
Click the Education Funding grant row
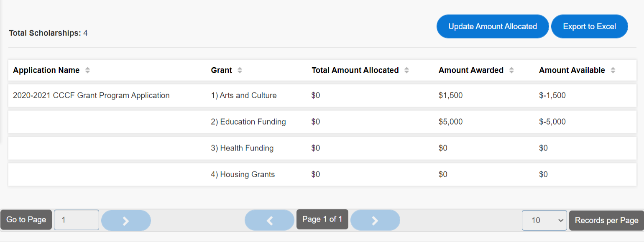(x=248, y=122)
